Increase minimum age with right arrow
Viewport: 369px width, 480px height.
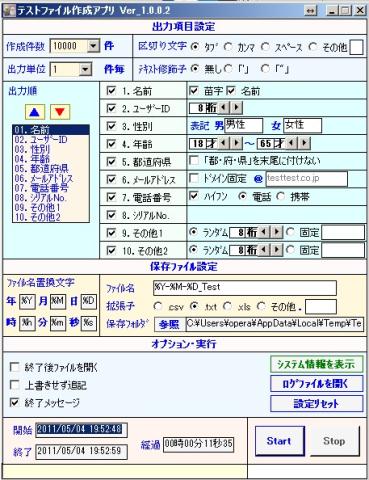point(236,143)
